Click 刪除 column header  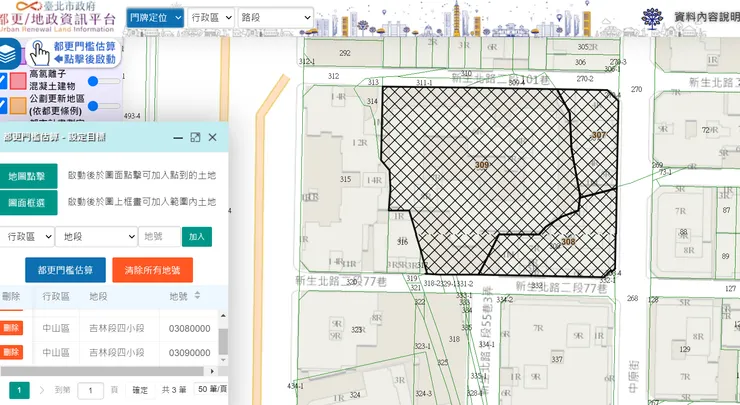(11, 296)
